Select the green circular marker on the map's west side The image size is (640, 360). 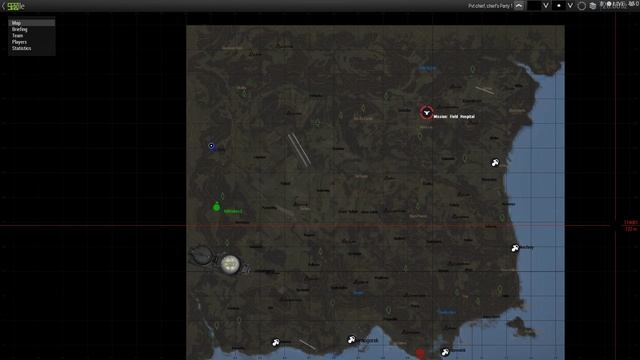click(x=216, y=207)
